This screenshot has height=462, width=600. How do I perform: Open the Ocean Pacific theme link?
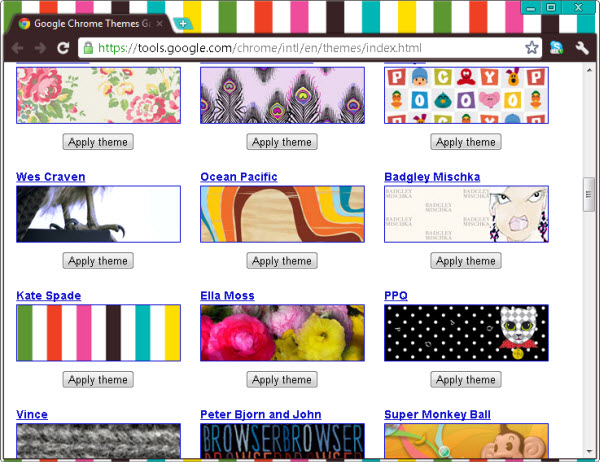[x=238, y=177]
